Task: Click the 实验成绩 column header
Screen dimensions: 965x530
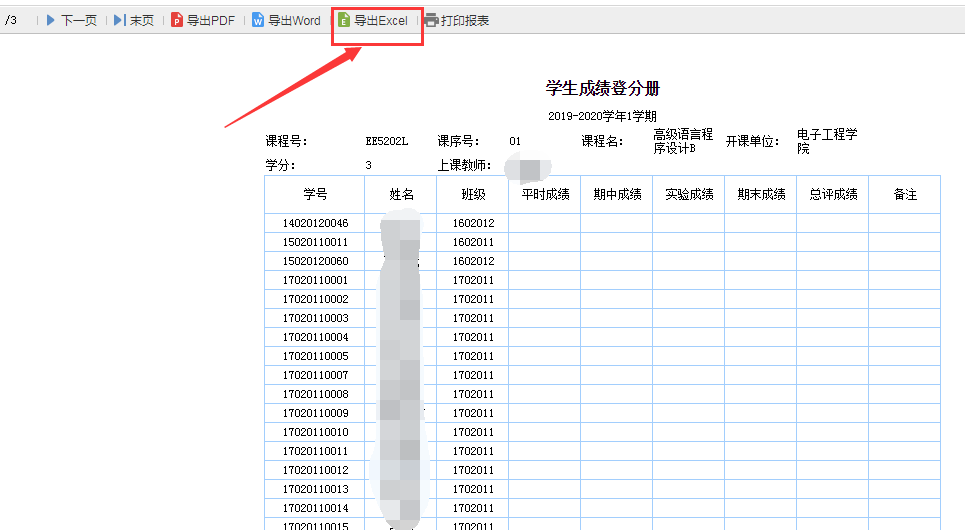Action: 689,194
